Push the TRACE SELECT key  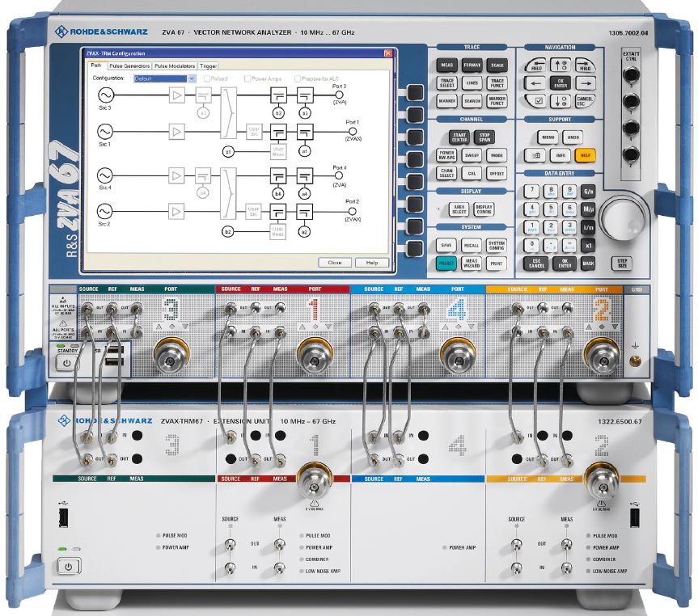point(447,83)
